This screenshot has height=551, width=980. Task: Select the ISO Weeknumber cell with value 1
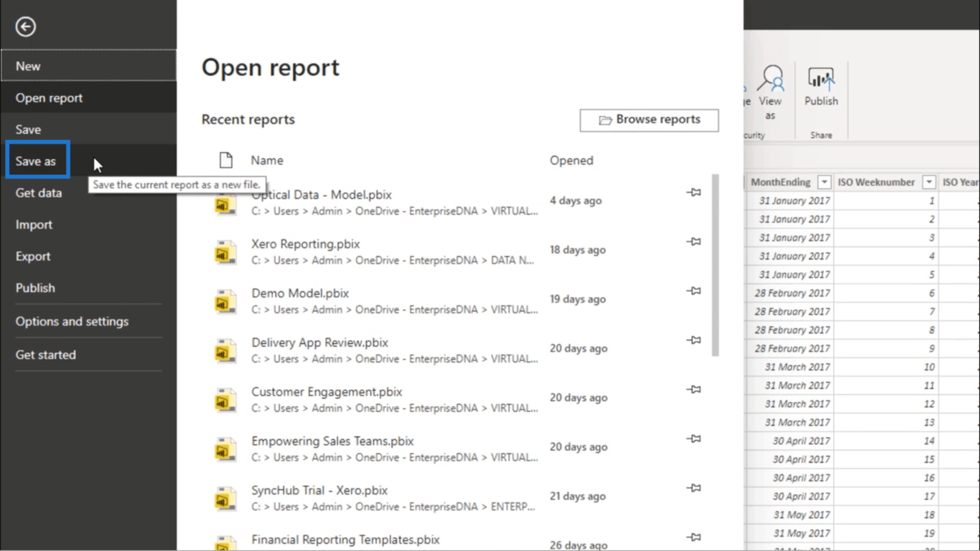[885, 201]
